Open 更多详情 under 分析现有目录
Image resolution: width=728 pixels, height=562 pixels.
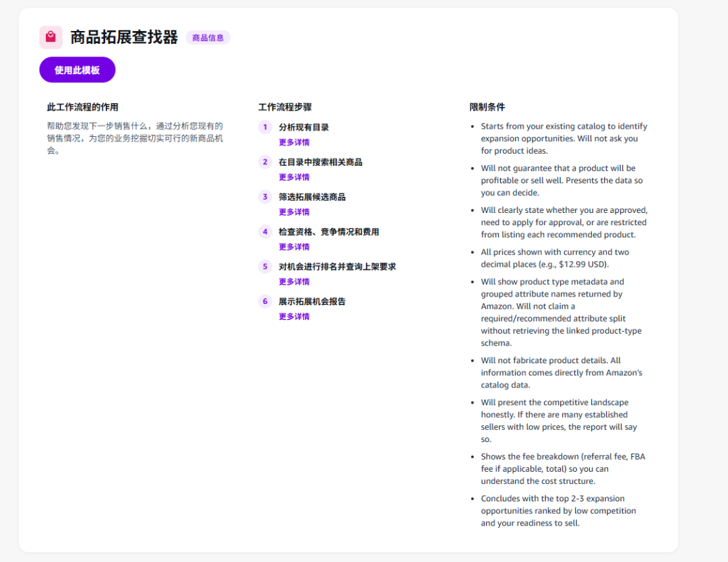pyautogui.click(x=294, y=142)
